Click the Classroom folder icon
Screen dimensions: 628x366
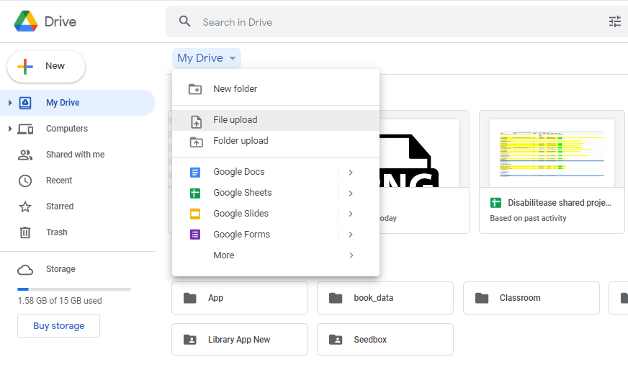pos(481,298)
